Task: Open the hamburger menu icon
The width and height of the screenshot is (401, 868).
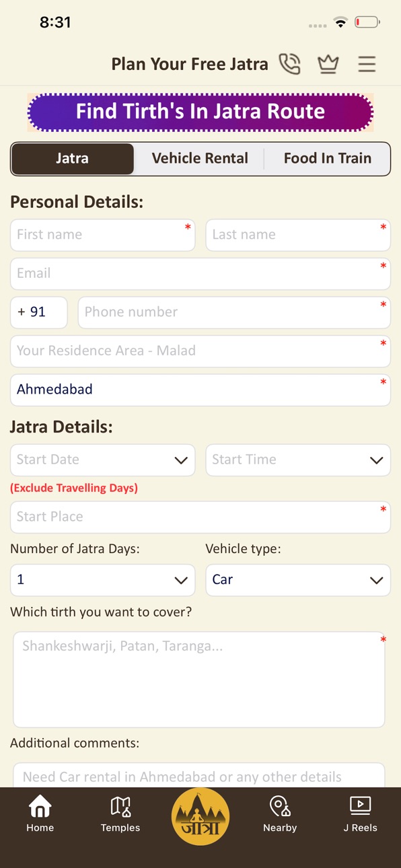Action: point(367,64)
